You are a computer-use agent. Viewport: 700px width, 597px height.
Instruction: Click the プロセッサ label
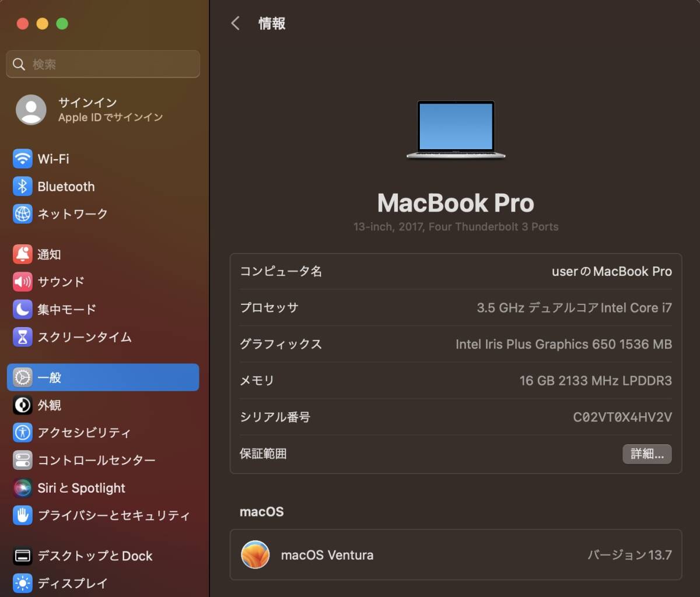(x=269, y=308)
